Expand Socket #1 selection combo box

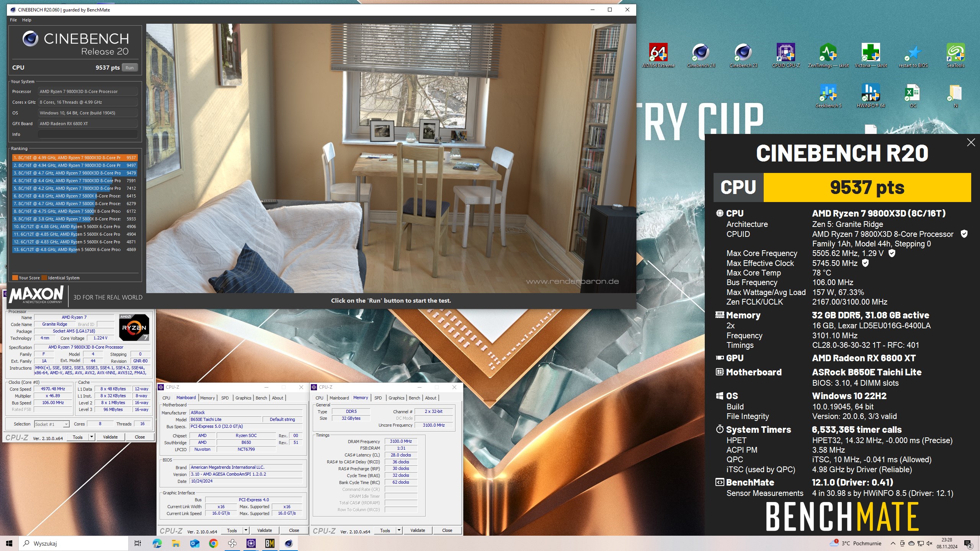pyautogui.click(x=52, y=424)
